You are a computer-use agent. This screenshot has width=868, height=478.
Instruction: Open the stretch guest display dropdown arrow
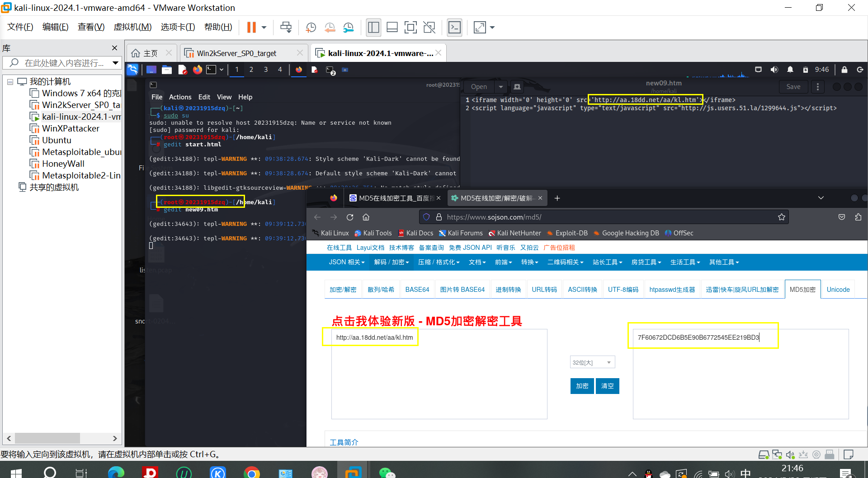click(492, 28)
